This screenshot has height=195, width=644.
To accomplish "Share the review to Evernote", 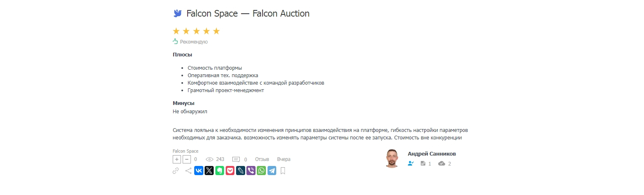I will click(x=219, y=171).
